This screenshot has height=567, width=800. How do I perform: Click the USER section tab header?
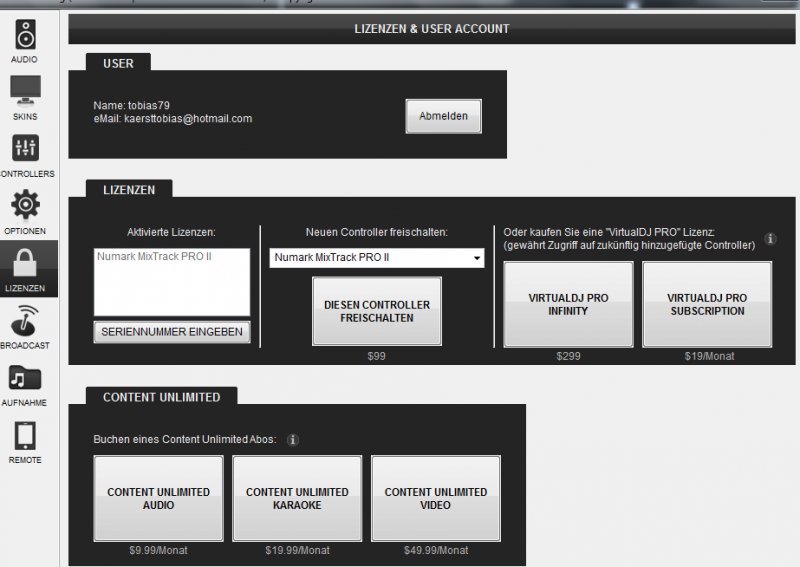(x=118, y=63)
